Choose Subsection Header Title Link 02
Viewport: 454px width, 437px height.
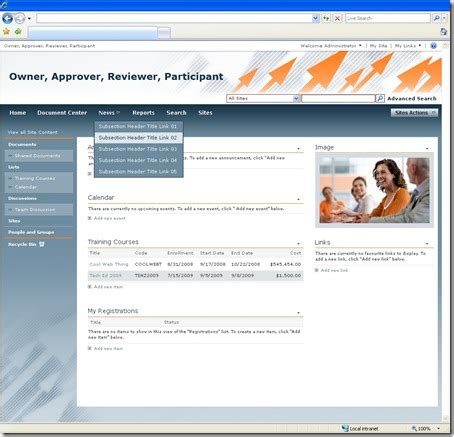[138, 138]
